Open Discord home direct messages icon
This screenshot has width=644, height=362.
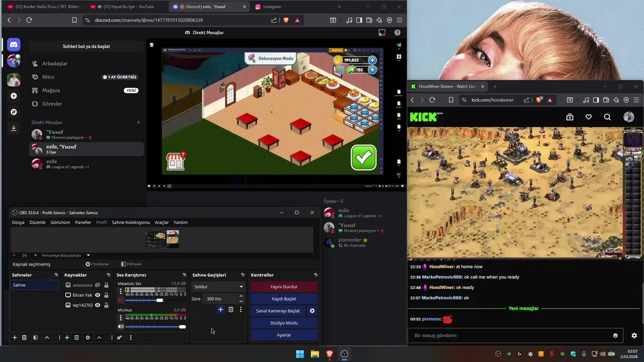point(14,45)
